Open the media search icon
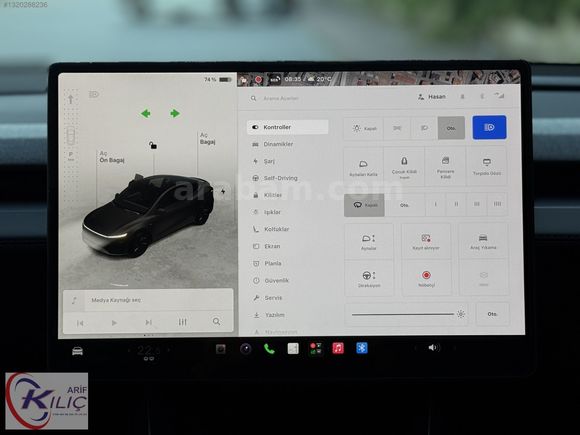 pos(217,322)
